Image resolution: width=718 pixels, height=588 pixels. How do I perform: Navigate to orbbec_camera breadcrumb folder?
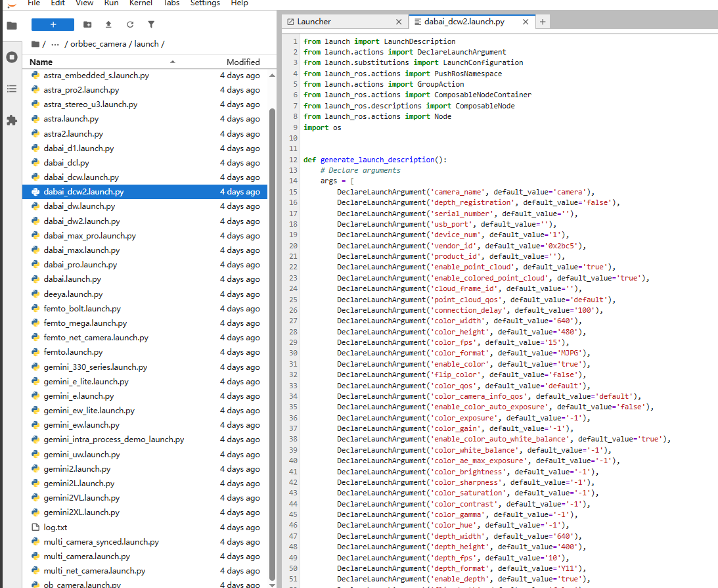click(100, 44)
